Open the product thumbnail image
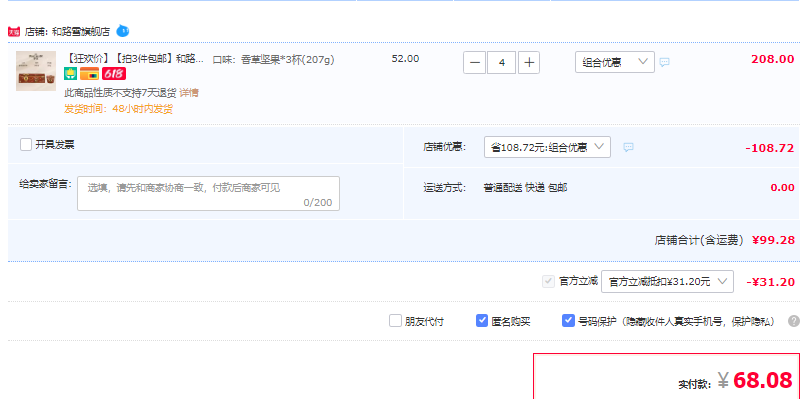Viewport: 811px width, 399px height. [36, 71]
